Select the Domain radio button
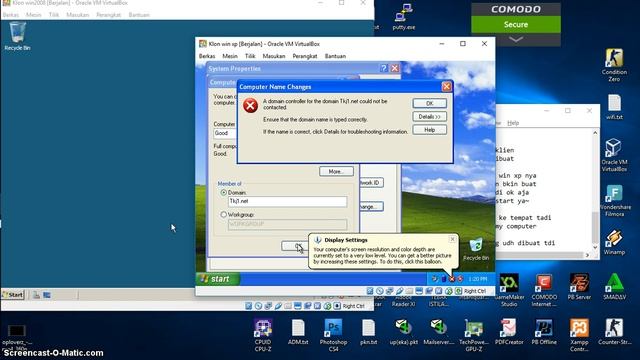Screen dimensions: 640x360 [x=223, y=192]
